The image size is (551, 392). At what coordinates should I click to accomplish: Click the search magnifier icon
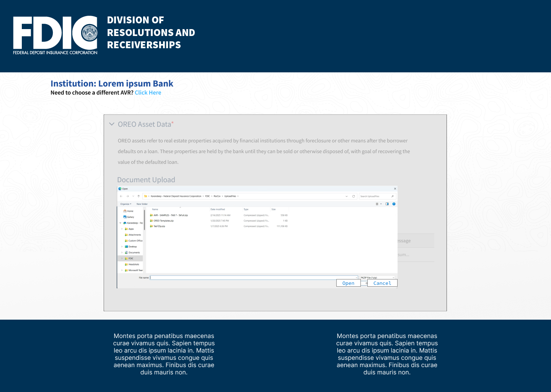(392, 196)
